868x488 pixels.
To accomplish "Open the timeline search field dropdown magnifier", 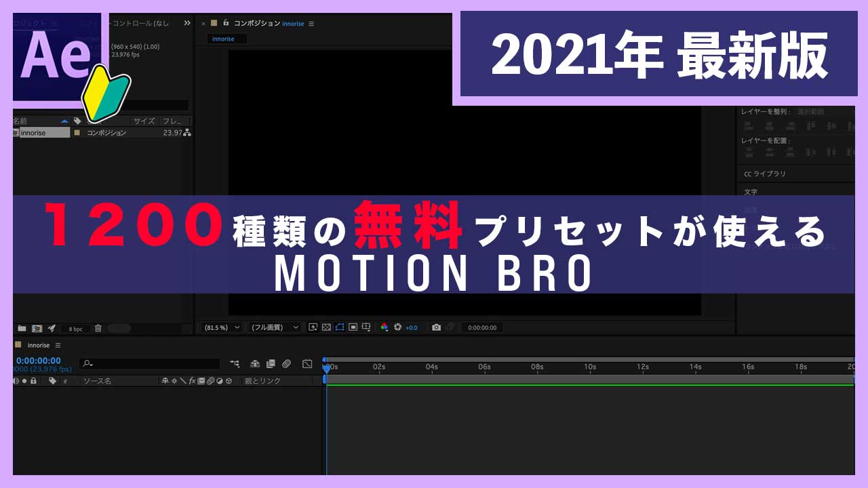I will 87,364.
